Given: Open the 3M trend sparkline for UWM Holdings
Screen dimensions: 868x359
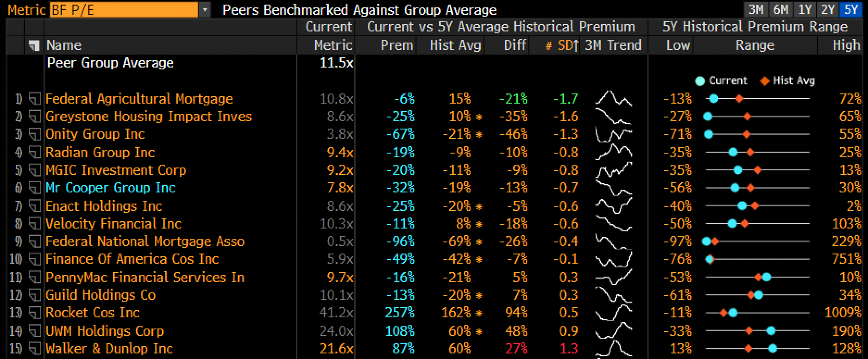Looking at the screenshot, I should coord(613,331).
